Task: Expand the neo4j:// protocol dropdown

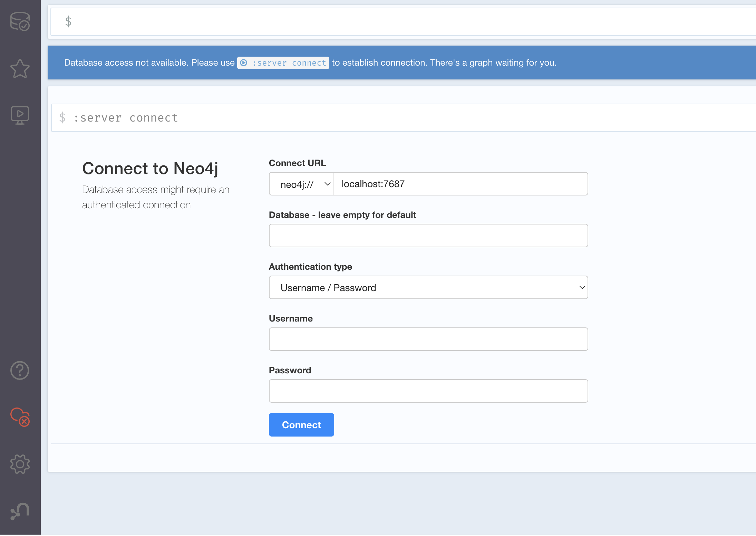Action: click(x=301, y=184)
